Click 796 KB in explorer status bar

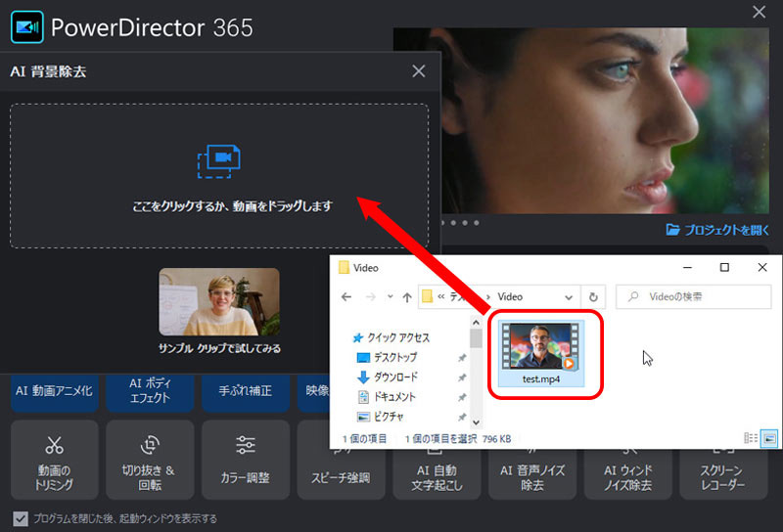[x=496, y=439]
